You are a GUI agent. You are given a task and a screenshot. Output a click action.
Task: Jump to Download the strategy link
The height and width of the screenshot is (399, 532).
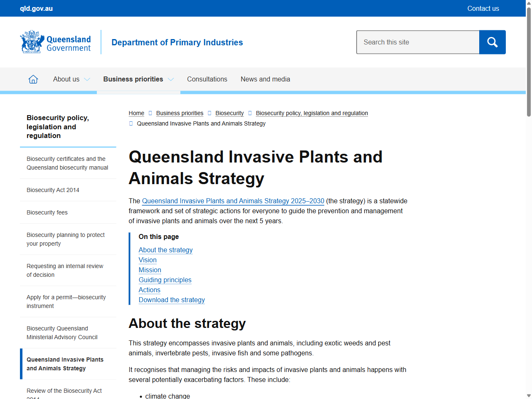[172, 300]
